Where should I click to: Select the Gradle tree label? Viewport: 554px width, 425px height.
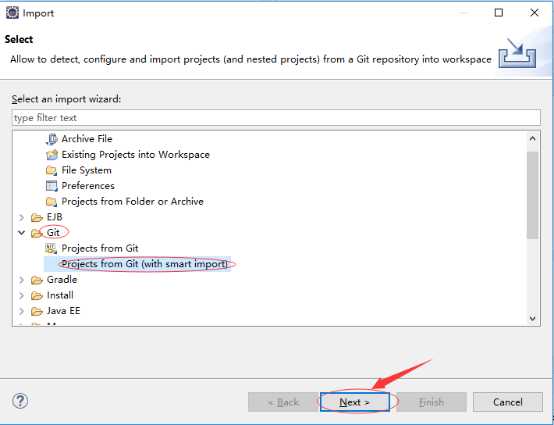62,279
